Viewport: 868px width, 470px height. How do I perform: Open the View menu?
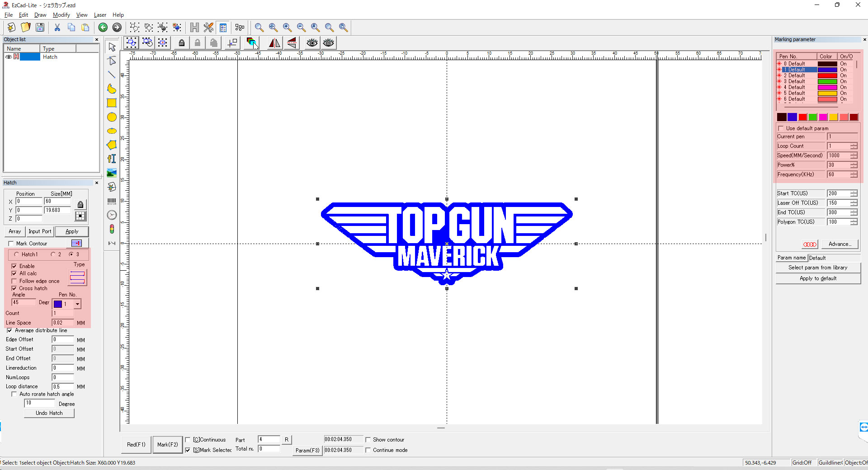[82, 15]
